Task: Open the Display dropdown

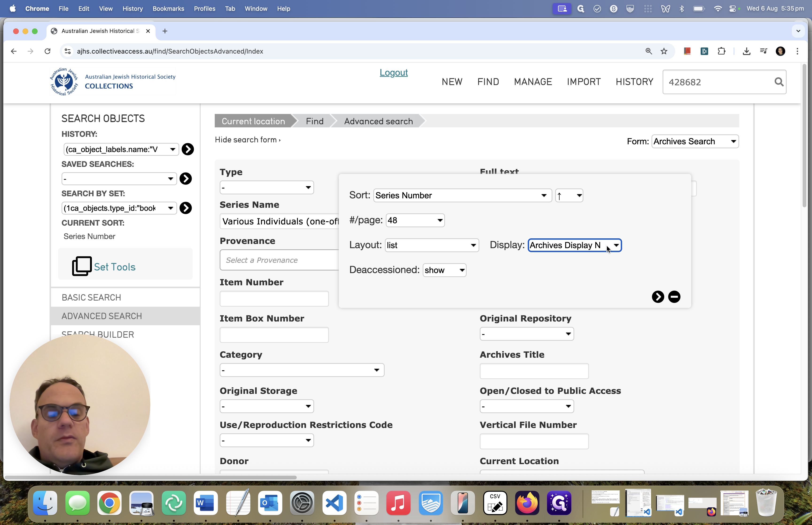Action: point(574,245)
